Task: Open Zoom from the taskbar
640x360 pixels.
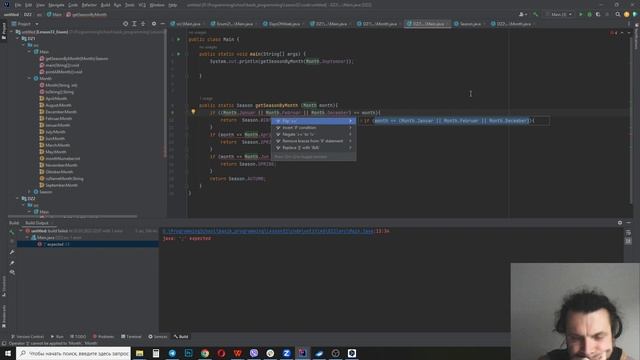Action: pyautogui.click(x=287, y=353)
